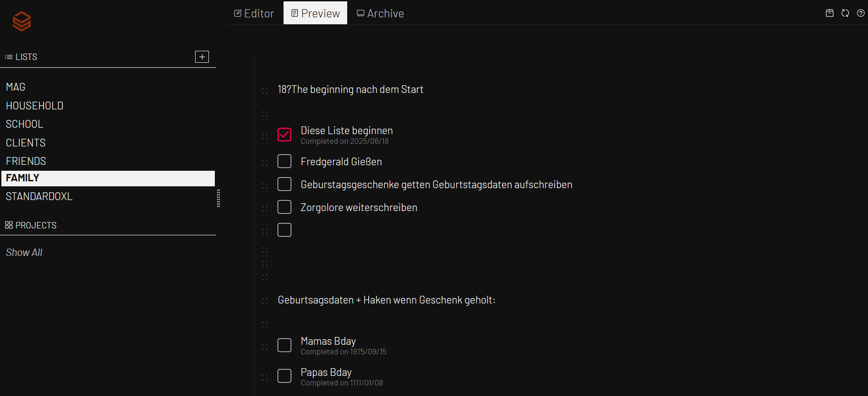Grab drag handle beside 'Fredgerald Gießen'

click(265, 163)
